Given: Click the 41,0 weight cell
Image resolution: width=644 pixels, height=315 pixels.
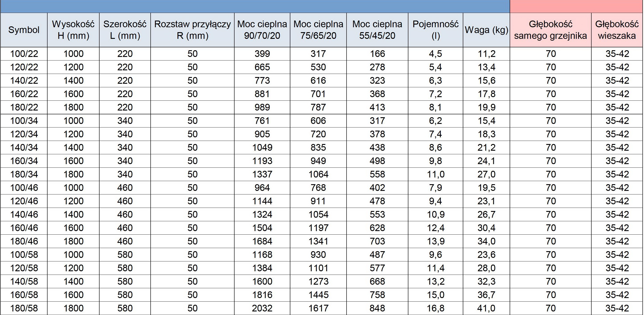Looking at the screenshot, I should [x=486, y=308].
